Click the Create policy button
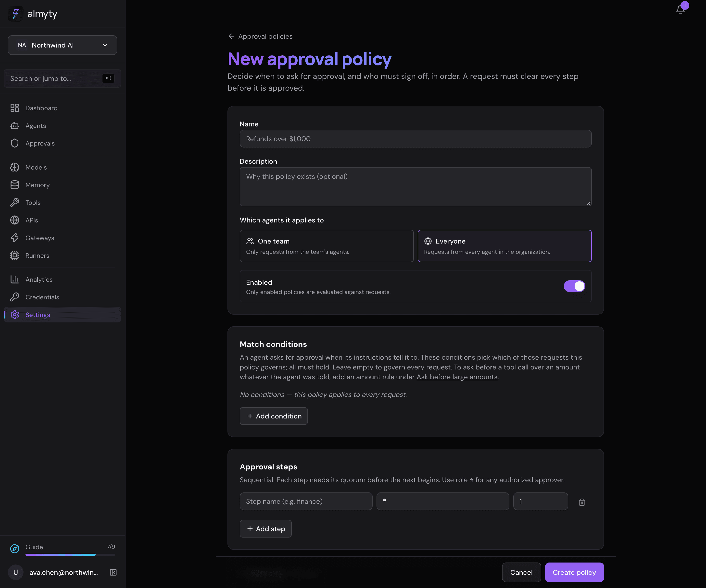706x588 pixels. (x=574, y=572)
